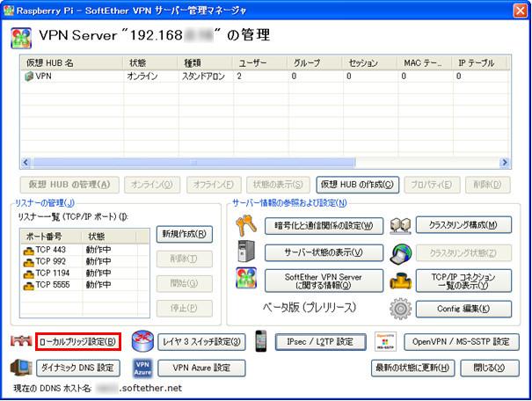
Task: Close the server manager window
Action: (x=521, y=11)
